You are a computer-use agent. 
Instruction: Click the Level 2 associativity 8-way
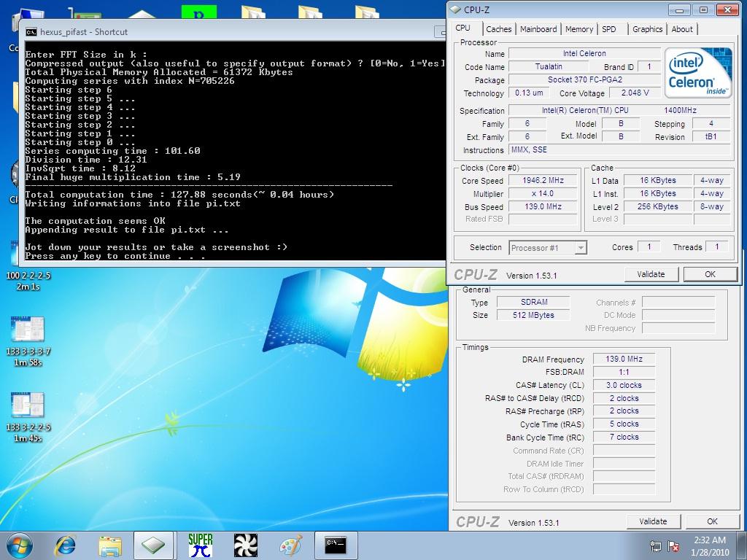click(712, 206)
